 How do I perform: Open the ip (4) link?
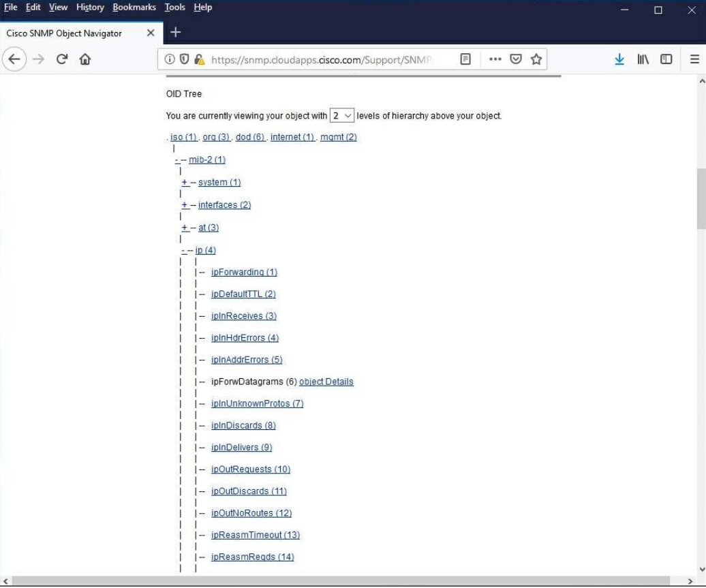[x=205, y=250]
